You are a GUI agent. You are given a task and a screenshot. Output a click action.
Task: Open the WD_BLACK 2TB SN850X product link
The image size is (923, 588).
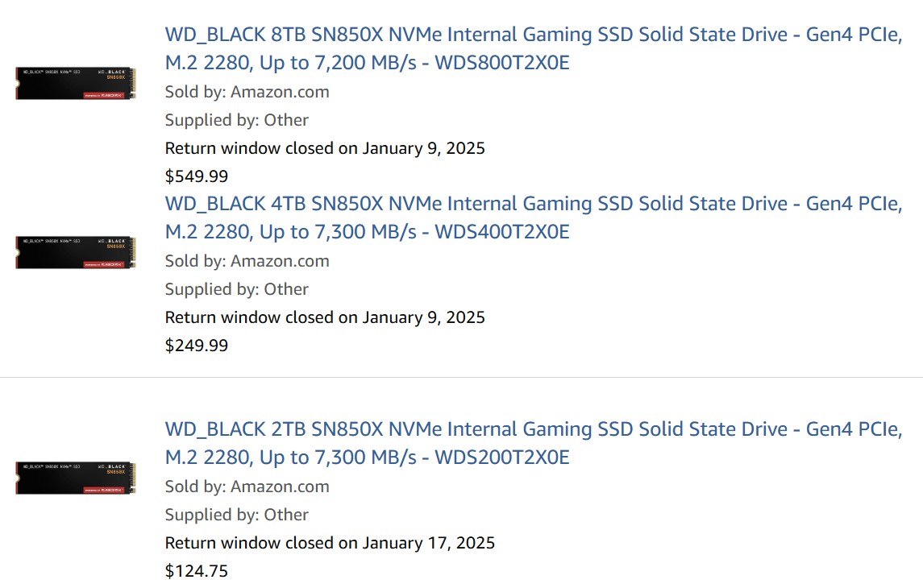[x=532, y=429]
